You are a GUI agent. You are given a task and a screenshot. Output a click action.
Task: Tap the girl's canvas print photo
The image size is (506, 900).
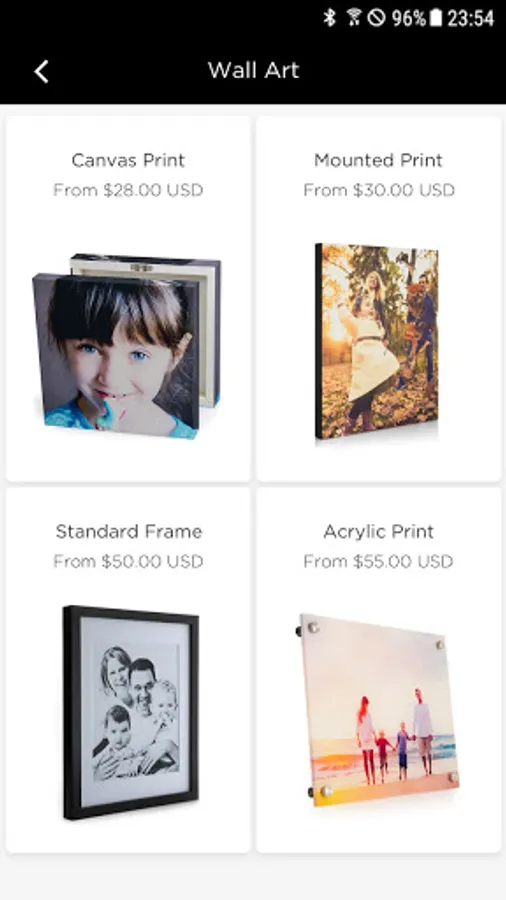[126, 346]
